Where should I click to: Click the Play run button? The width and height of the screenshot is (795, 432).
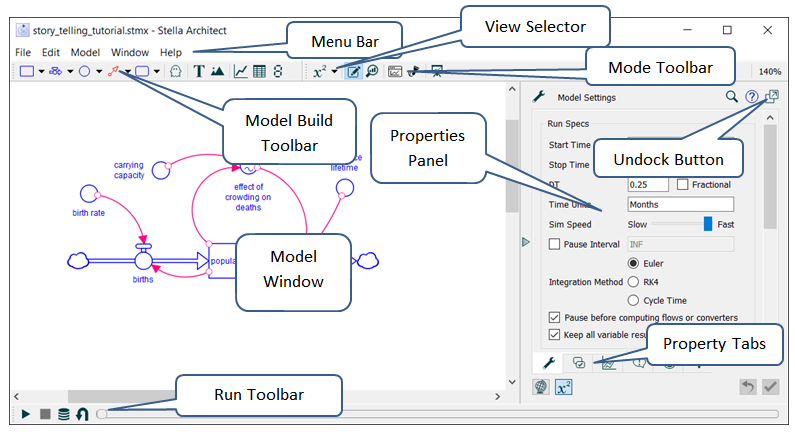coord(26,414)
